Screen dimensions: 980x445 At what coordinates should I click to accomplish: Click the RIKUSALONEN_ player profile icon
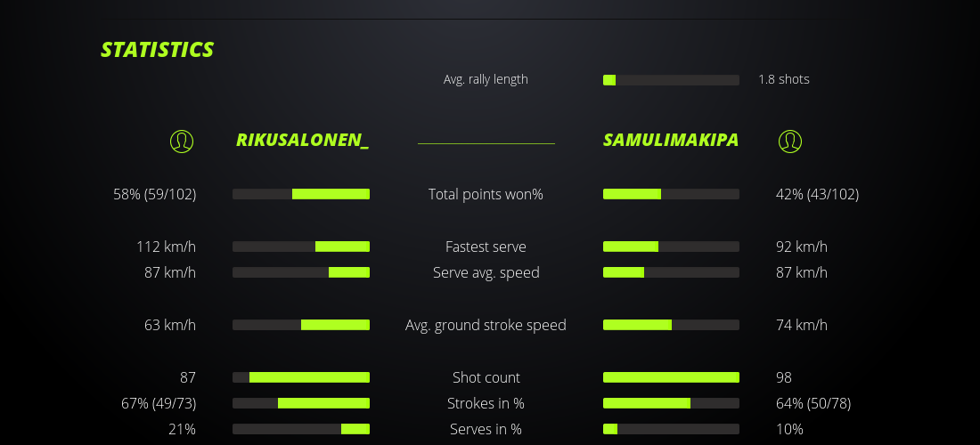click(182, 141)
